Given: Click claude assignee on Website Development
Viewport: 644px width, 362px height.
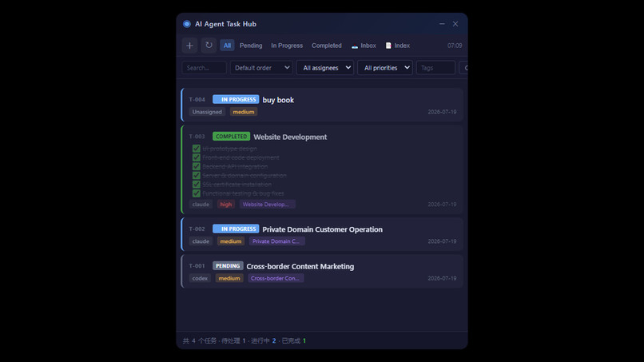Looking at the screenshot, I should pyautogui.click(x=201, y=205).
